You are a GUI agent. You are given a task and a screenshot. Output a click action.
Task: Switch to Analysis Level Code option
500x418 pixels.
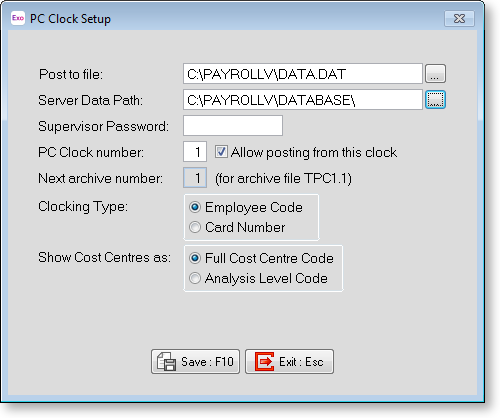click(195, 278)
